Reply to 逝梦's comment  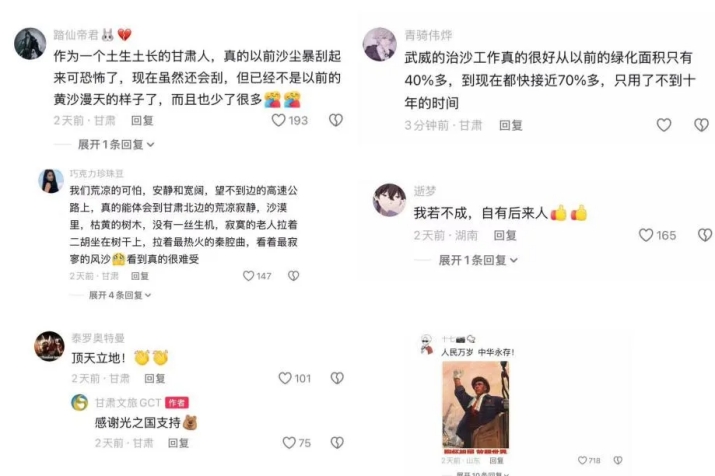coord(505,235)
